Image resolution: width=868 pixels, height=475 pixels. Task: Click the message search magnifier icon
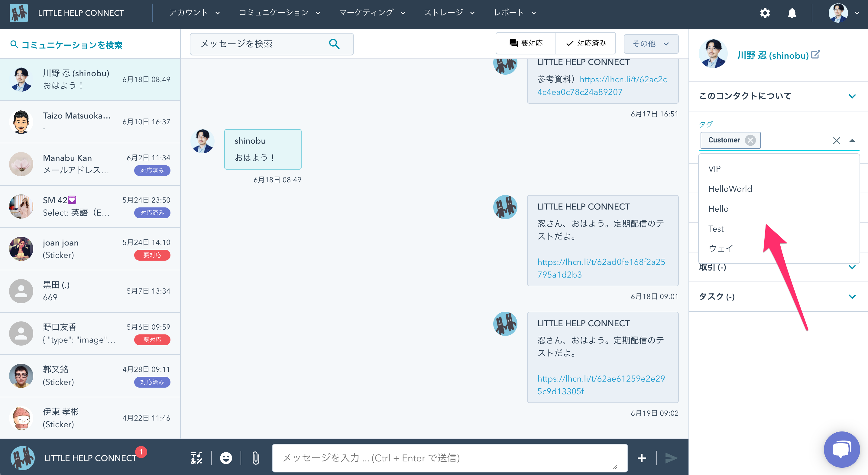[334, 44]
